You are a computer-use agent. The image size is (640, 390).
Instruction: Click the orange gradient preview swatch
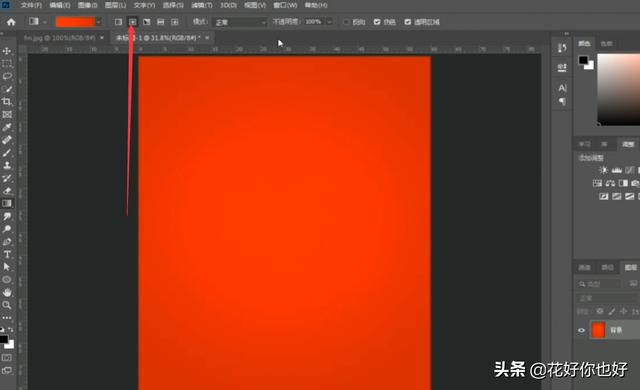click(75, 22)
